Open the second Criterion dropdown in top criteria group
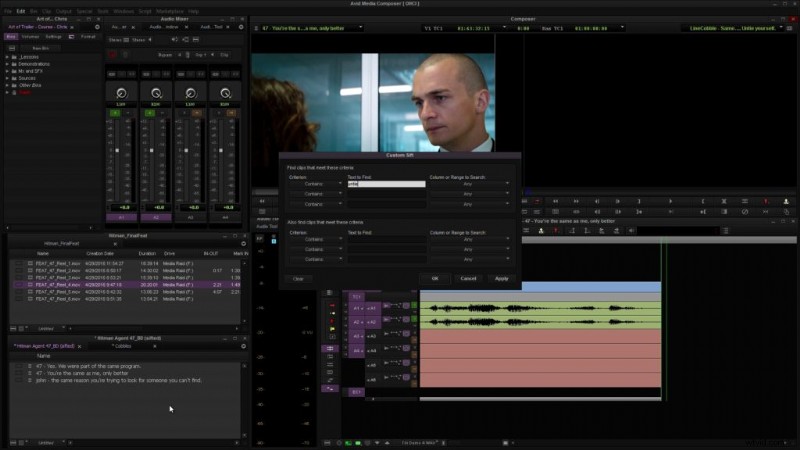The height and width of the screenshot is (450, 800). (316, 194)
